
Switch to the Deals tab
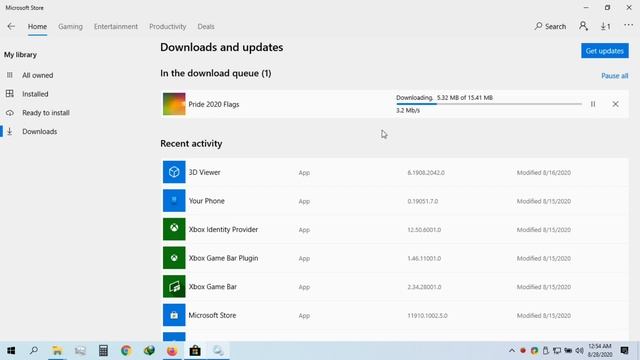[x=206, y=27]
